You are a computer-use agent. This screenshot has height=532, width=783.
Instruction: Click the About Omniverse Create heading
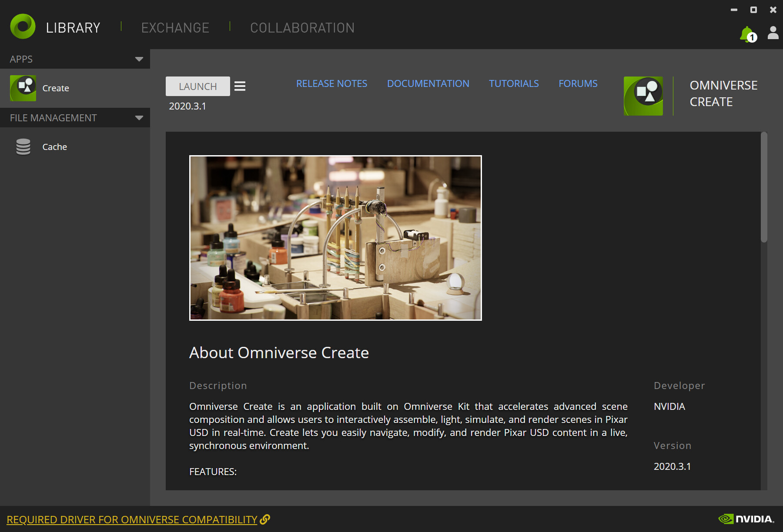279,352
